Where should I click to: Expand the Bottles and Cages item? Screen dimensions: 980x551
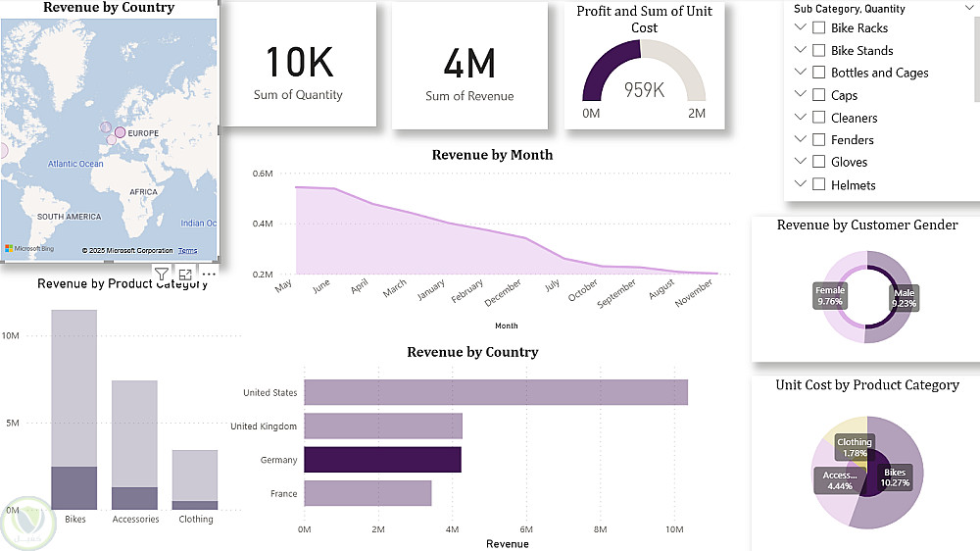pyautogui.click(x=801, y=73)
